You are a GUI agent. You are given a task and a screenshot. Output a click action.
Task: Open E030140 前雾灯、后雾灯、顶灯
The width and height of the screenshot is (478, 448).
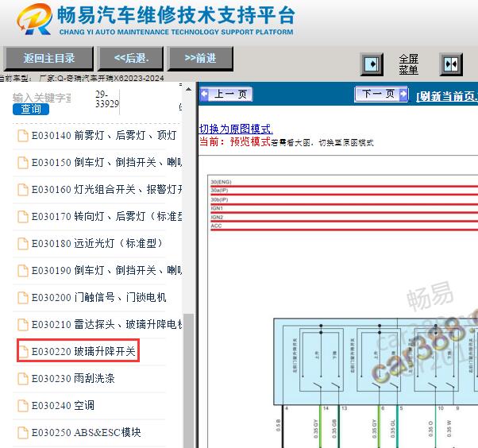coord(104,135)
